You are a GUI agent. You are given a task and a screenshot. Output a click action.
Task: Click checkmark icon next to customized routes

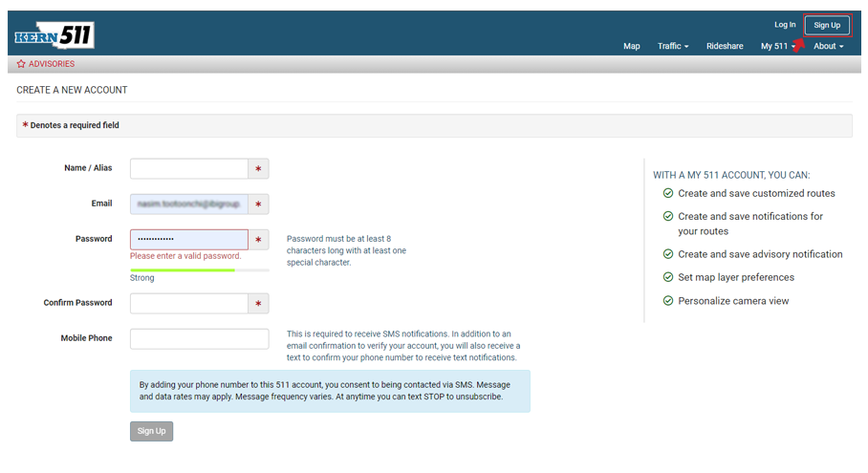[668, 193]
